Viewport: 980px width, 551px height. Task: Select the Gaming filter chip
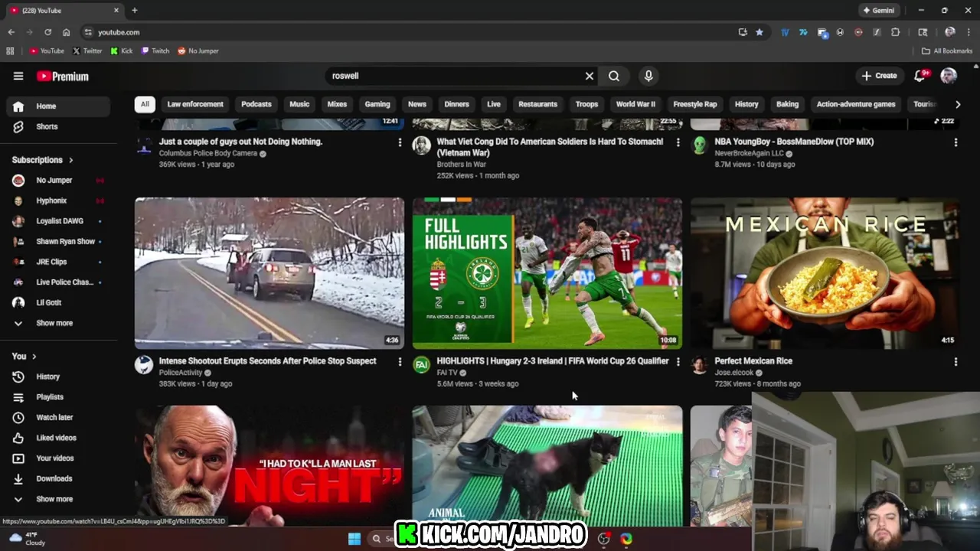click(x=377, y=104)
